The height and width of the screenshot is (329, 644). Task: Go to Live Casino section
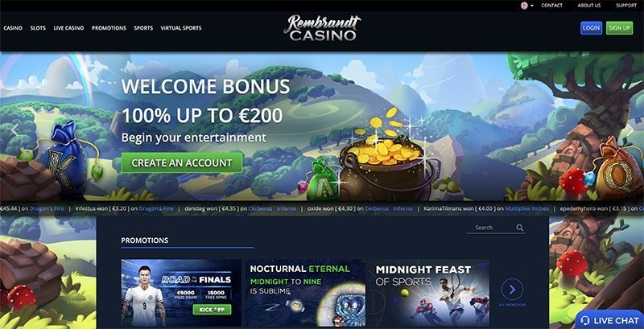pyautogui.click(x=68, y=28)
